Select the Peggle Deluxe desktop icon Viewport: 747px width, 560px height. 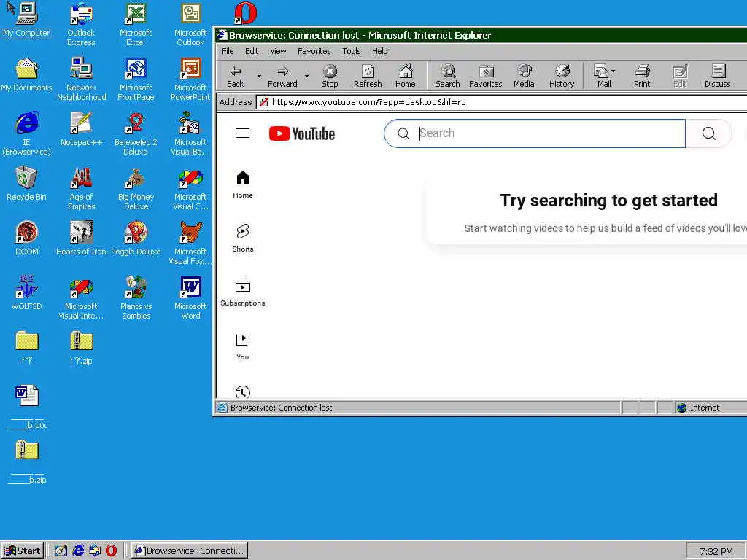(136, 238)
